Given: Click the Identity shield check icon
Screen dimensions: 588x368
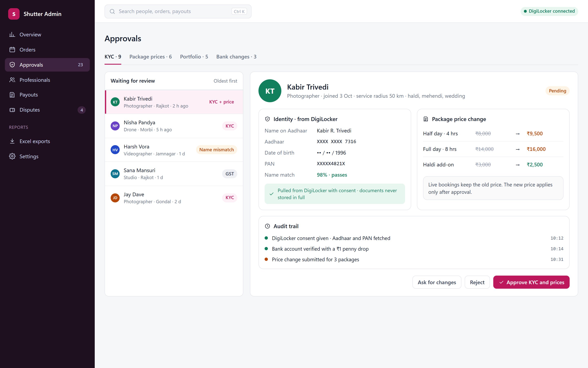Looking at the screenshot, I should point(267,119).
